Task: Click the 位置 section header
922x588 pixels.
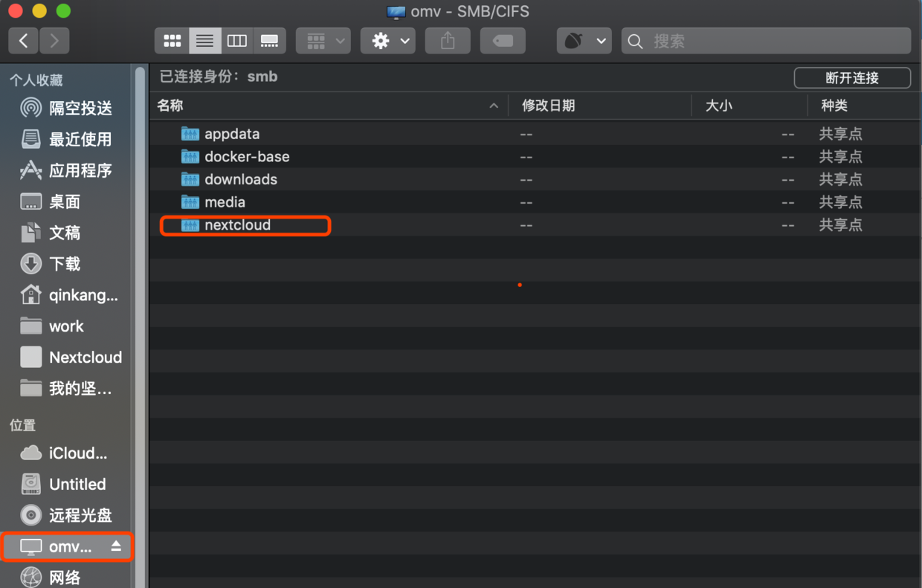Action: pos(22,425)
